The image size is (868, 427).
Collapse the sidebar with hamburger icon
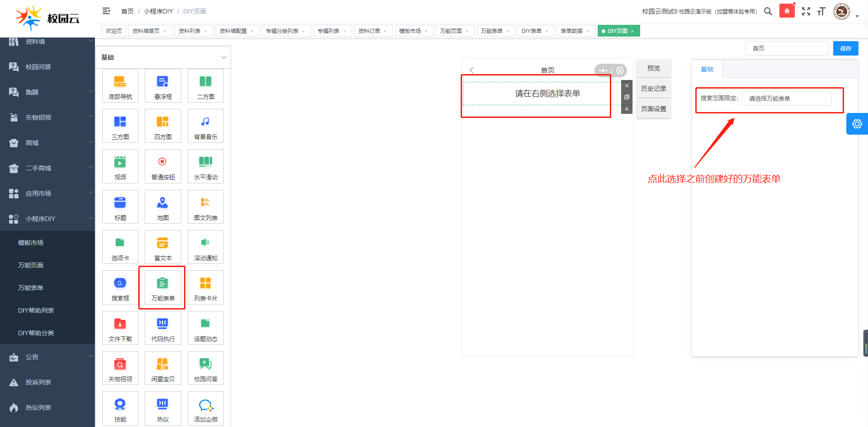click(106, 11)
